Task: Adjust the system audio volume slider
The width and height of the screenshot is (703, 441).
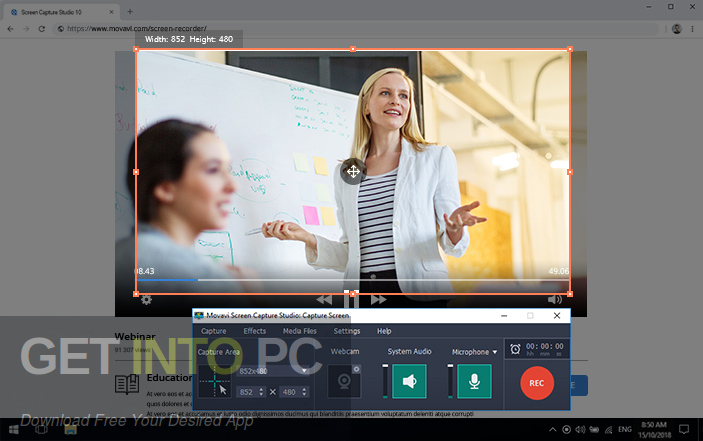Action: tap(385, 381)
